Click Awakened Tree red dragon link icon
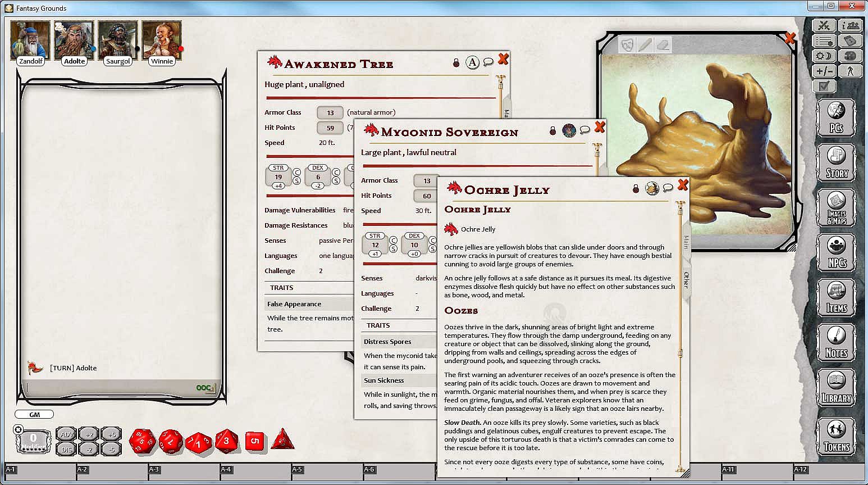Screen dimensions: 868x485 pos(275,62)
